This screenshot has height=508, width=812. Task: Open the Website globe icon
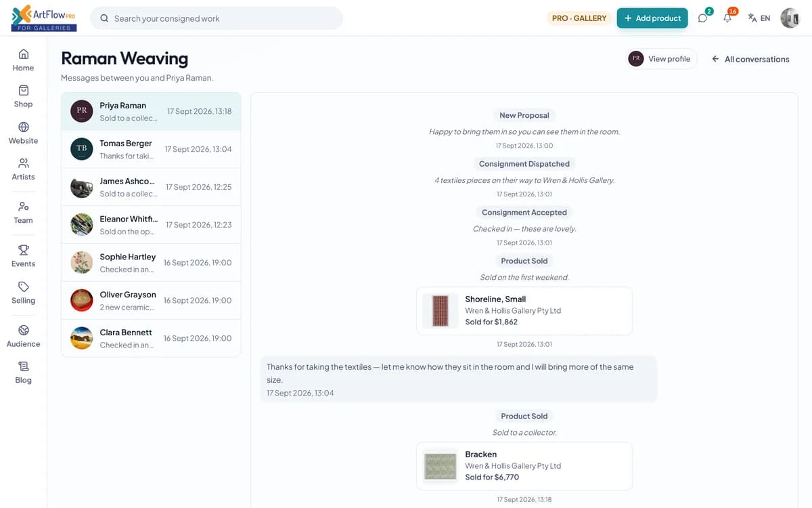click(23, 127)
